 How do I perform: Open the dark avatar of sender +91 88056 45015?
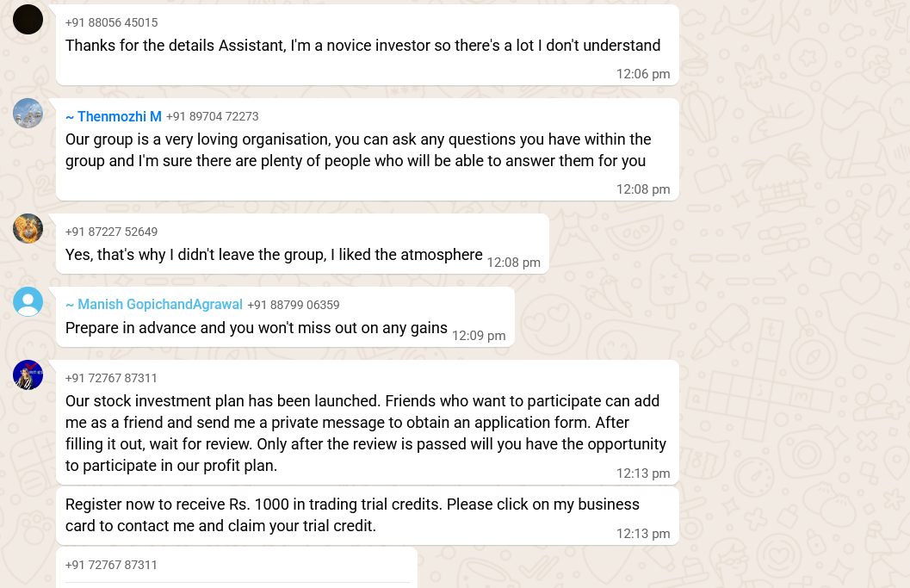(28, 19)
